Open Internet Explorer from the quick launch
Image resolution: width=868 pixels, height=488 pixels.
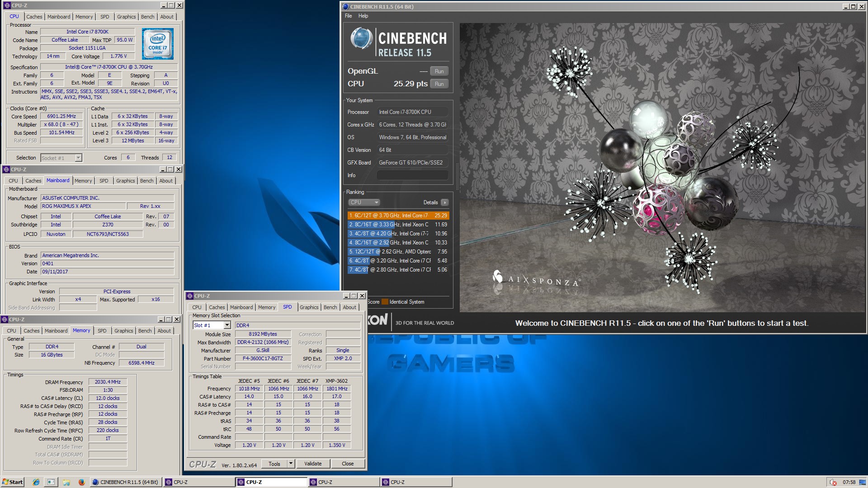pos(36,482)
